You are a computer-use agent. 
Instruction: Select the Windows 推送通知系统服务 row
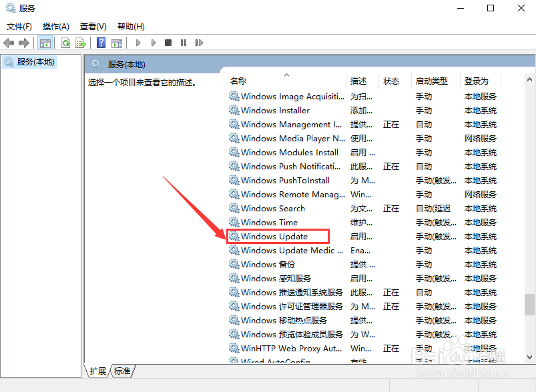(x=362, y=292)
